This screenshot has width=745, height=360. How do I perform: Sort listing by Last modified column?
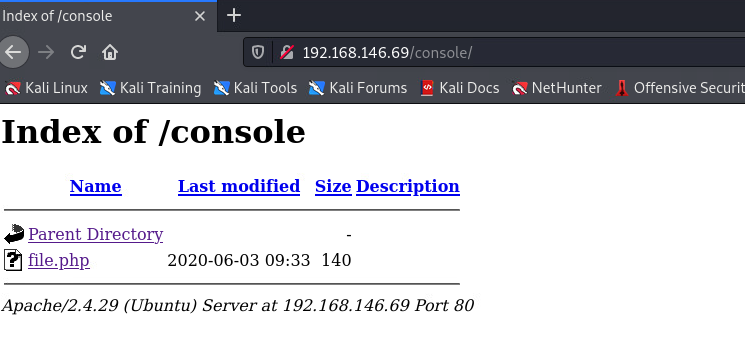pyautogui.click(x=239, y=186)
